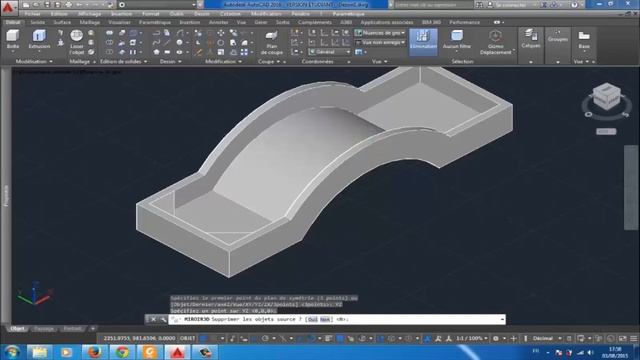Click the Plot quick access icon
The height and width of the screenshot is (360, 640).
(x=68, y=5)
